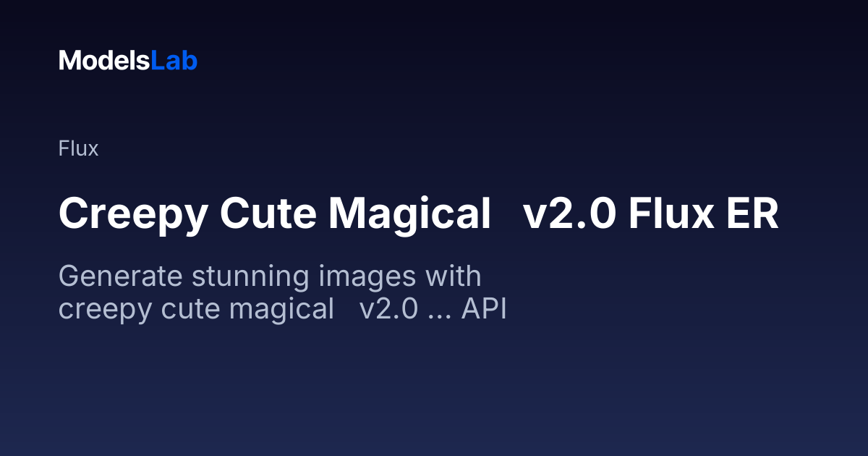Image resolution: width=868 pixels, height=456 pixels.
Task: Click the ModelsLab logo
Action: [128, 61]
